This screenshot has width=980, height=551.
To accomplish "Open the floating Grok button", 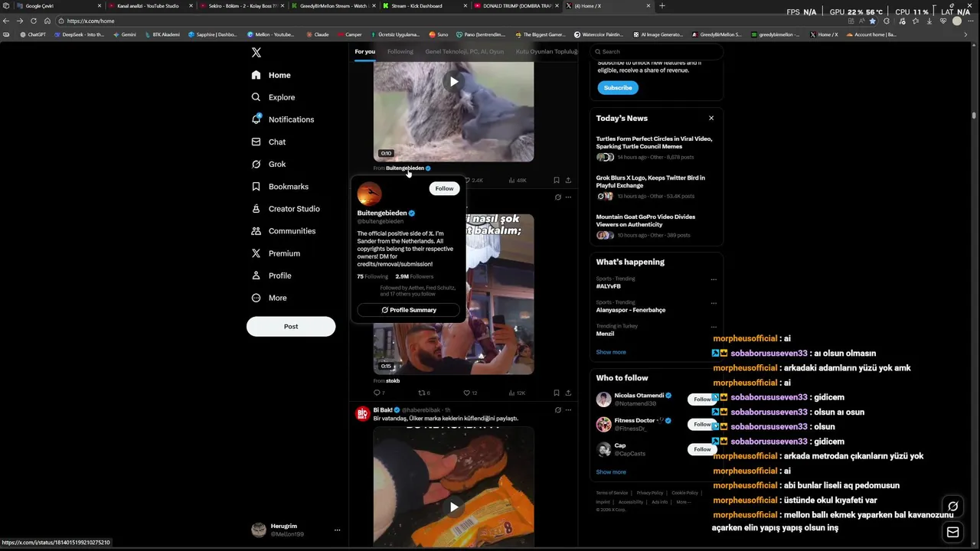I will coord(952,506).
